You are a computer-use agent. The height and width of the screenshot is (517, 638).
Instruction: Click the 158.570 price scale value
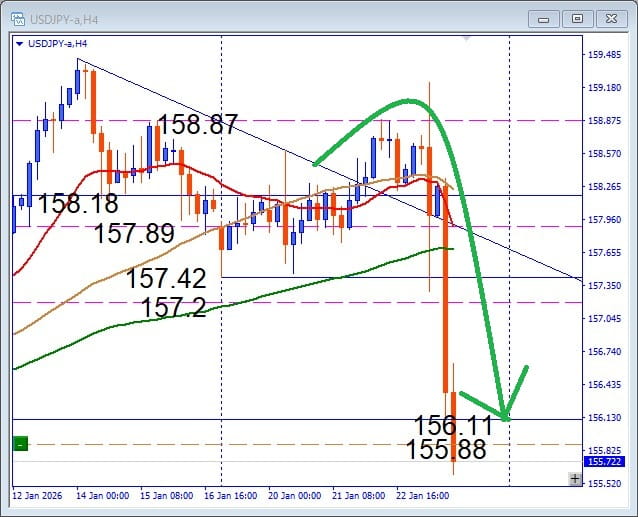605,153
